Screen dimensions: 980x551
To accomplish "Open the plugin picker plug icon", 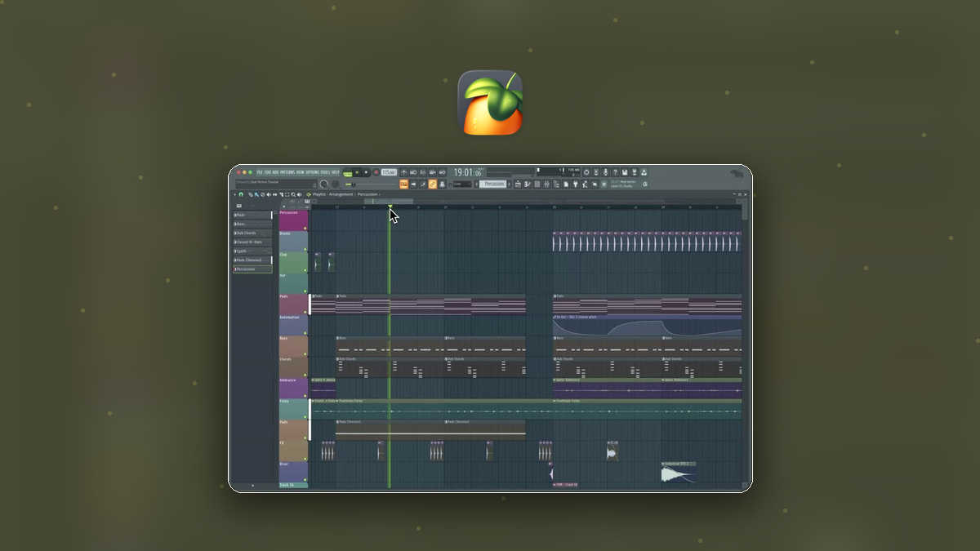I will click(x=576, y=184).
